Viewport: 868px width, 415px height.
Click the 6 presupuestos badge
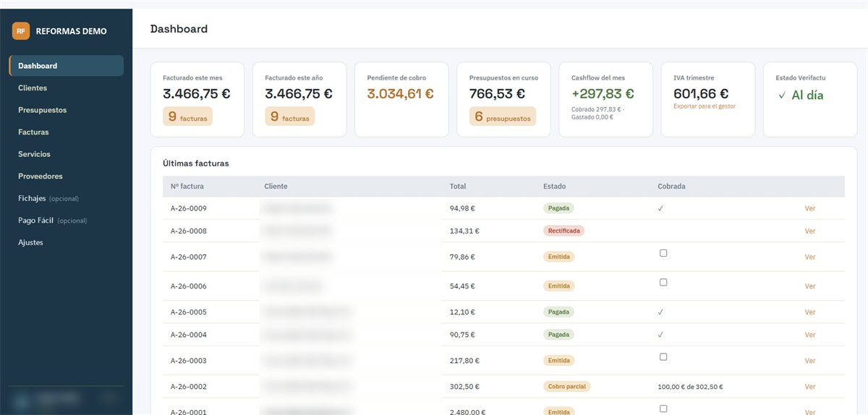point(503,116)
